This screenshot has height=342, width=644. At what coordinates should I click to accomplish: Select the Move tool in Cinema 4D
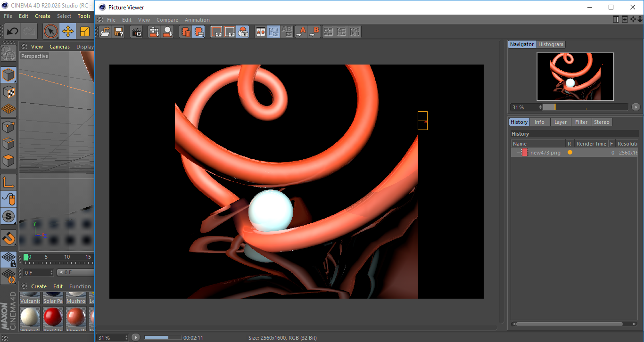[68, 32]
